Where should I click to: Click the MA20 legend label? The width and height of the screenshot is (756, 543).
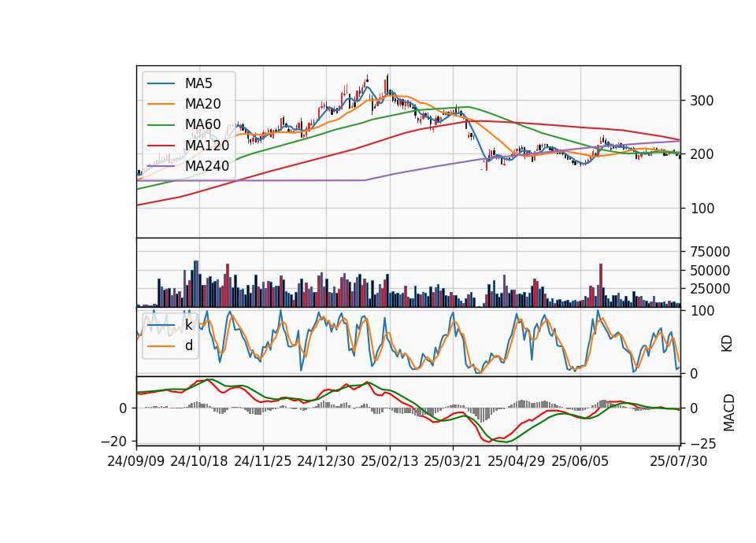tap(203, 104)
